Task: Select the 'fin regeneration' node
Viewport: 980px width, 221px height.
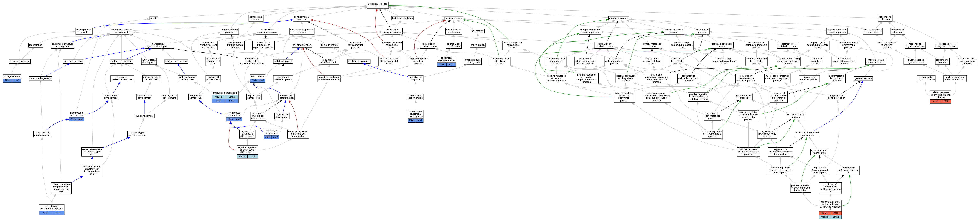Action: point(12,78)
